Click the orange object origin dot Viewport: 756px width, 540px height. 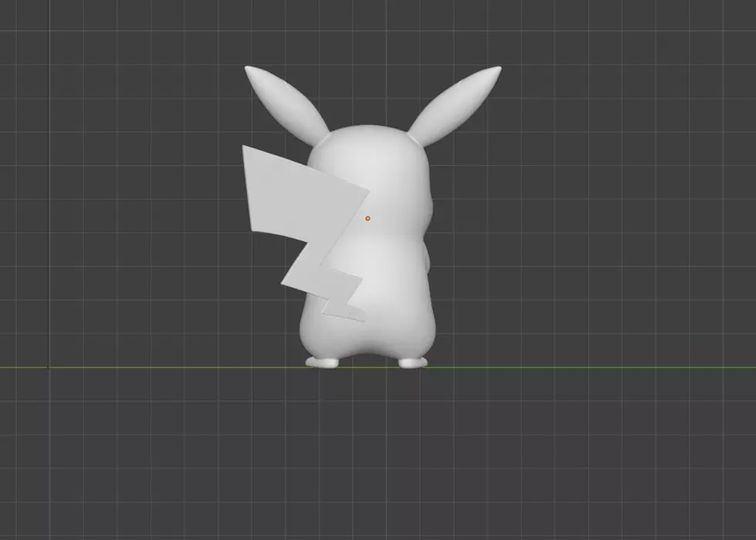tap(368, 218)
